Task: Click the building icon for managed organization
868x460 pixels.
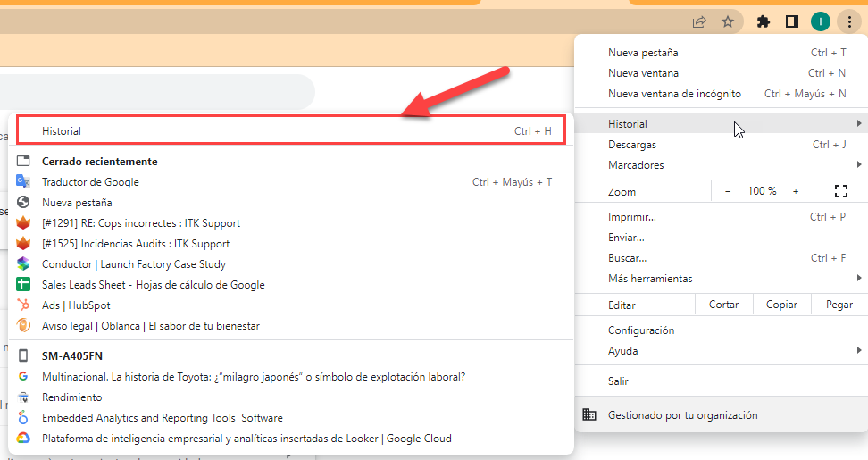Action: coord(589,414)
